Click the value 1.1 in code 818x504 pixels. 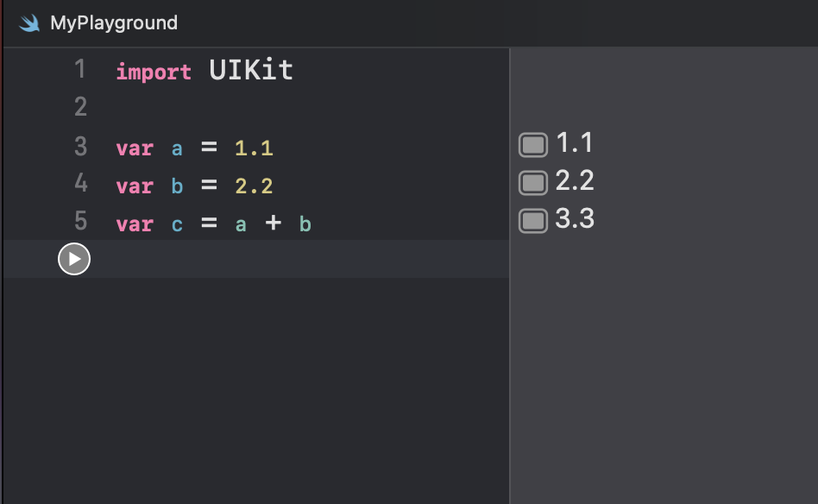(254, 148)
